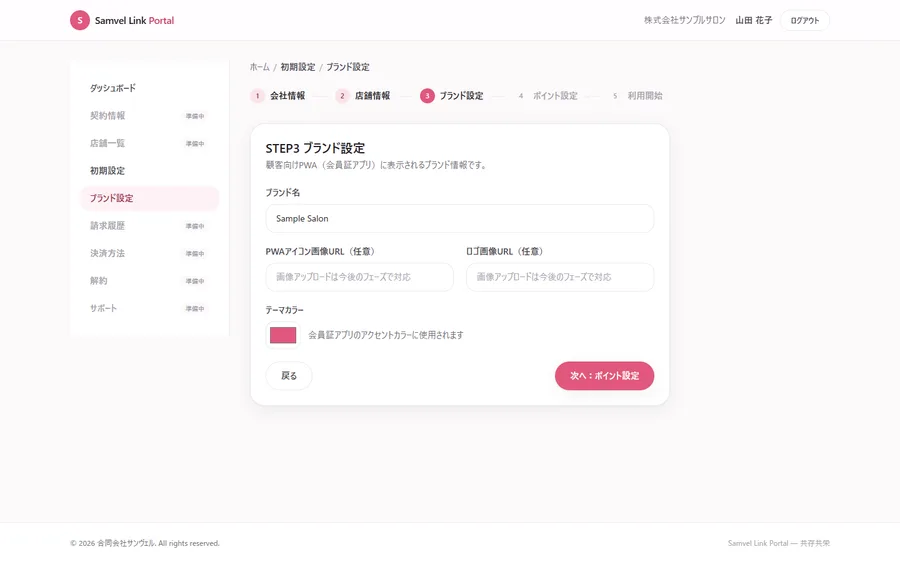
Task: Click the ホーム breadcrumb link
Action: 259,67
